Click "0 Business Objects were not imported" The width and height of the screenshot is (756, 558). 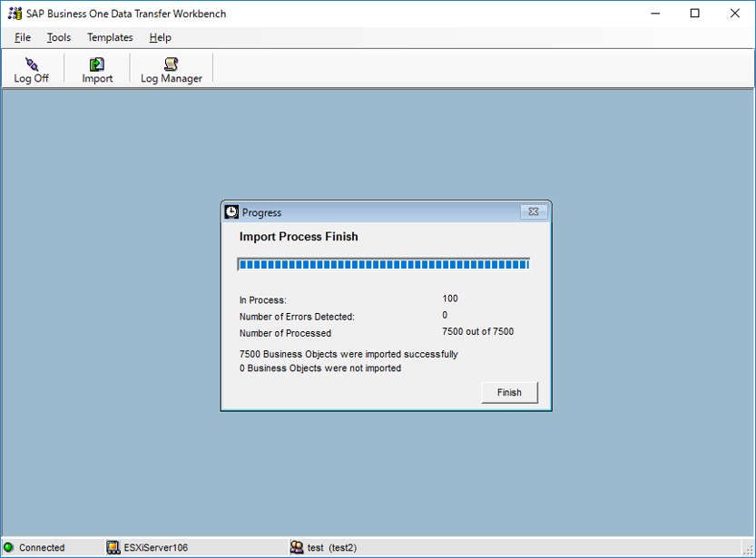[x=320, y=368]
